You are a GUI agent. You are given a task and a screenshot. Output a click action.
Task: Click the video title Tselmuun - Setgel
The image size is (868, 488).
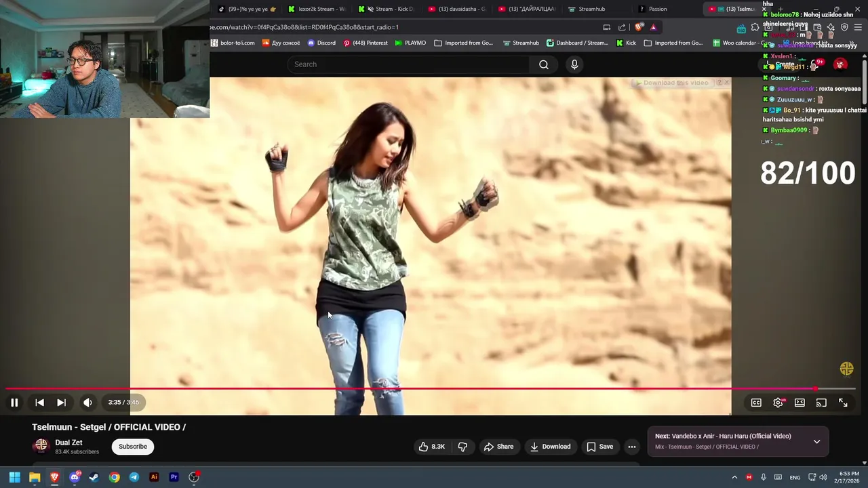coord(109,427)
